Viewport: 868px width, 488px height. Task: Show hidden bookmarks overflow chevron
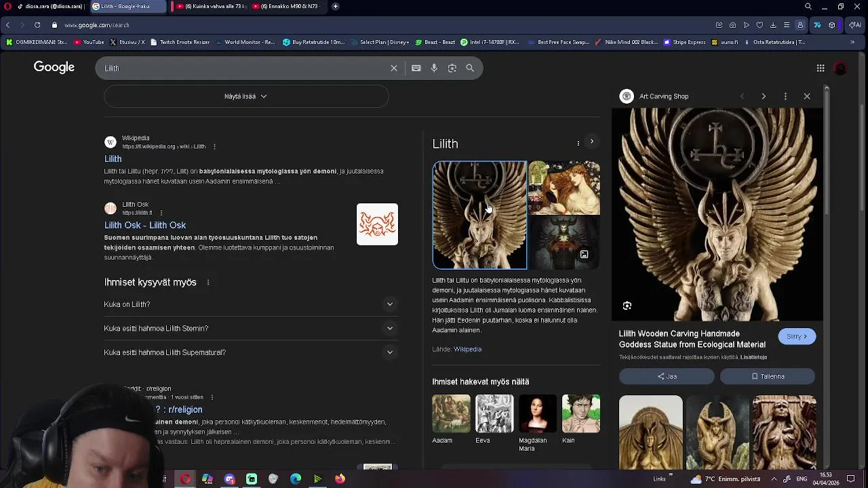tap(852, 42)
